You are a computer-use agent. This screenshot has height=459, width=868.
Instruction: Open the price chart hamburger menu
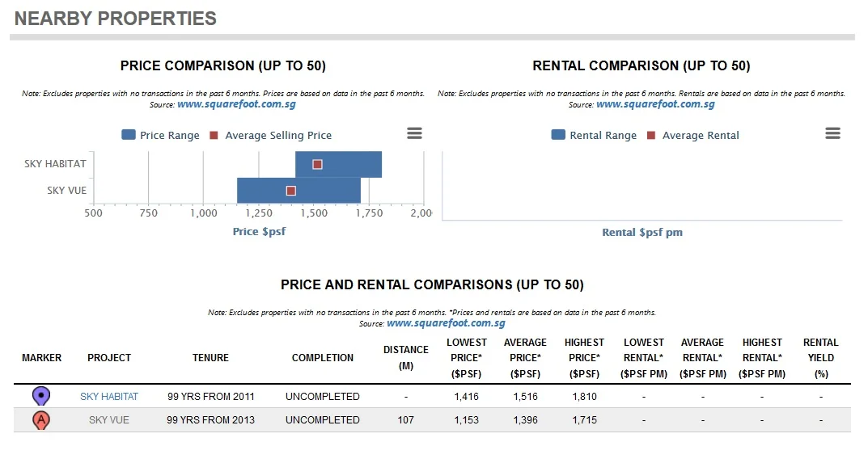click(414, 133)
